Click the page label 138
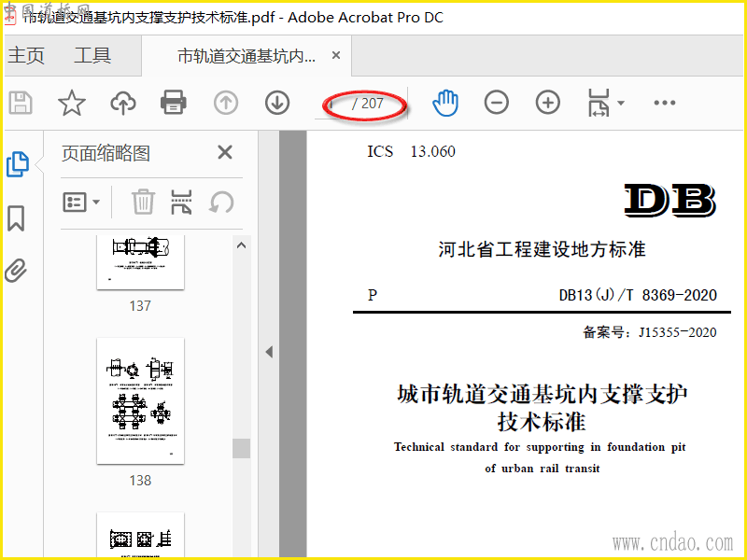The image size is (747, 560). tap(140, 481)
